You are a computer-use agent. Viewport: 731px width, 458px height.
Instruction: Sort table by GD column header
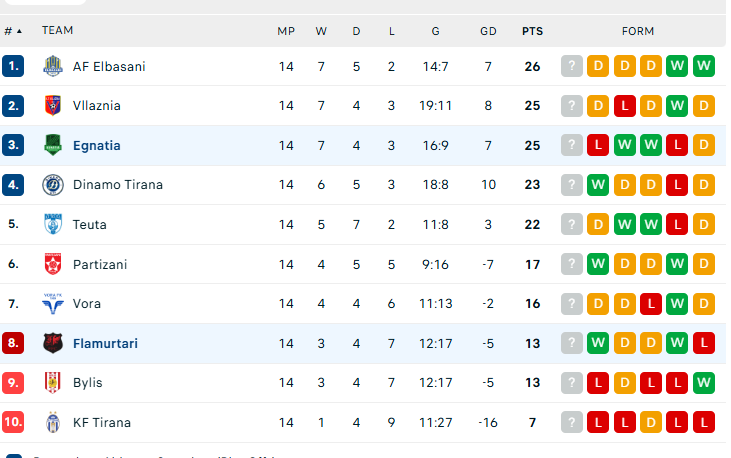(488, 31)
